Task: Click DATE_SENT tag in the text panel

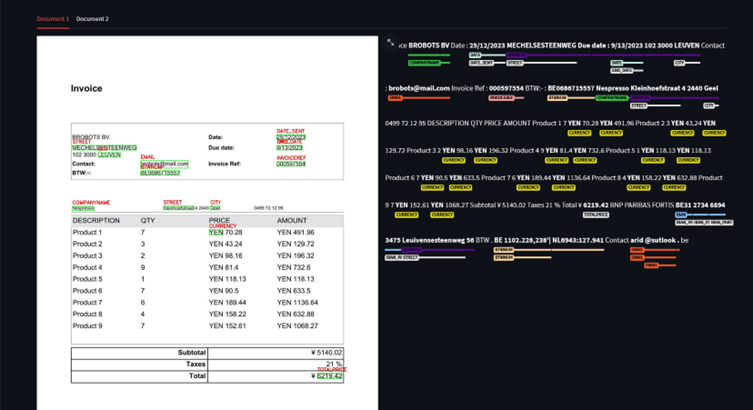Action: click(480, 62)
